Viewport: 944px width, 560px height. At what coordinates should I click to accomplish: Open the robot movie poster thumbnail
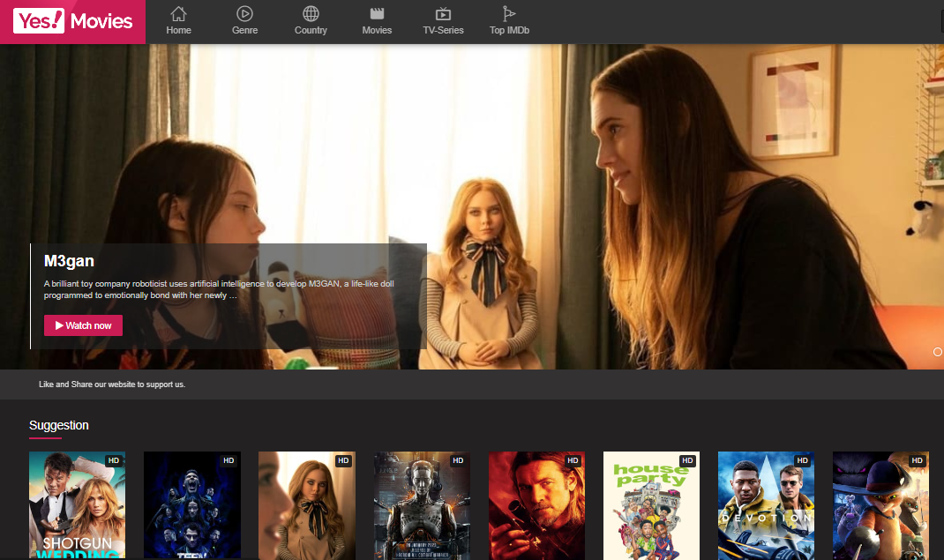pos(422,505)
